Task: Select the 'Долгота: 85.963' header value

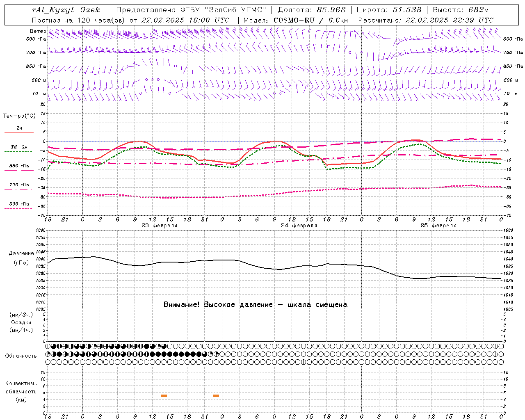Action: 311,10
